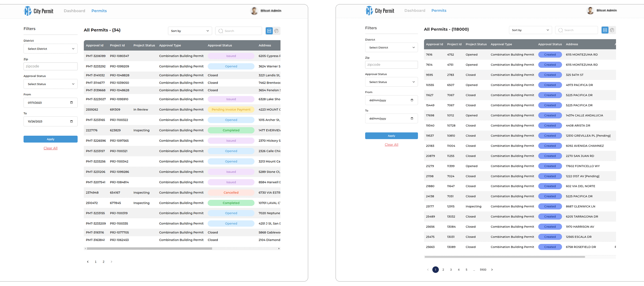Select the Permits tab in the 118000-permits window

pyautogui.click(x=439, y=10)
